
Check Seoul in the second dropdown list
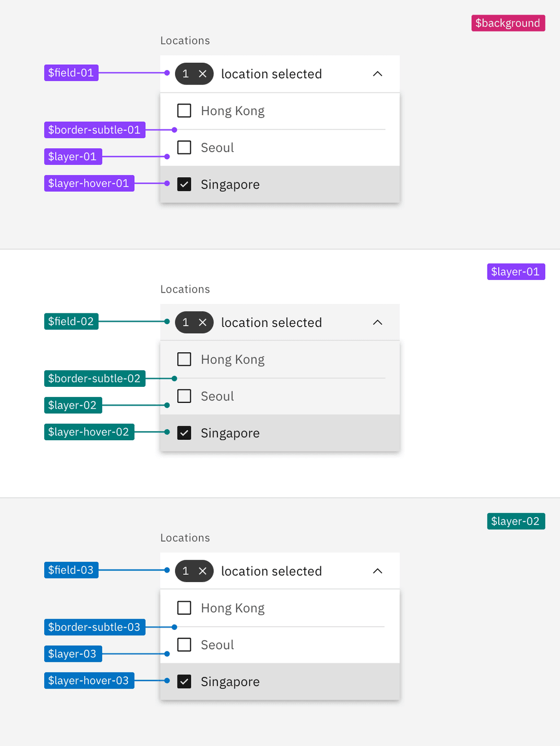click(184, 396)
